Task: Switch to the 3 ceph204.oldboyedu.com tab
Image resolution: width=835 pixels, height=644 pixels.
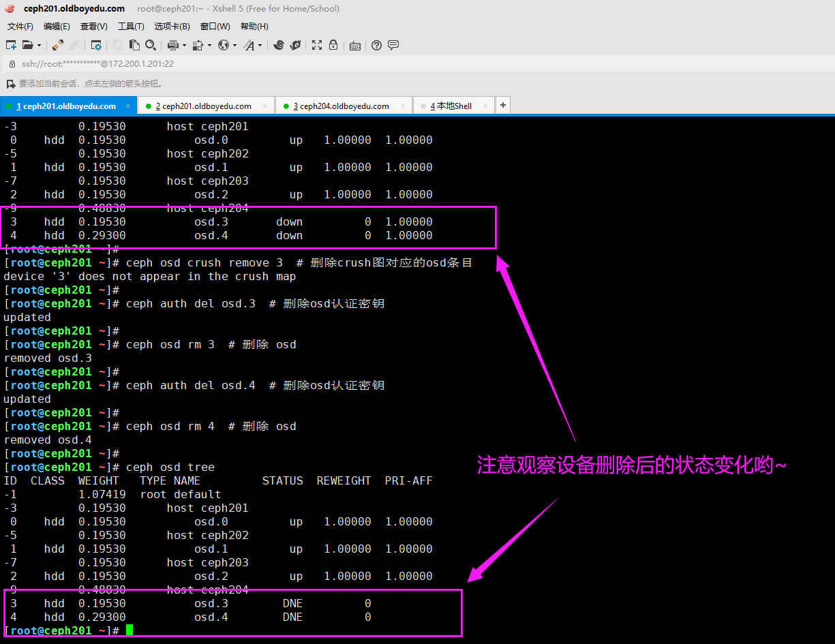Action: 344,106
